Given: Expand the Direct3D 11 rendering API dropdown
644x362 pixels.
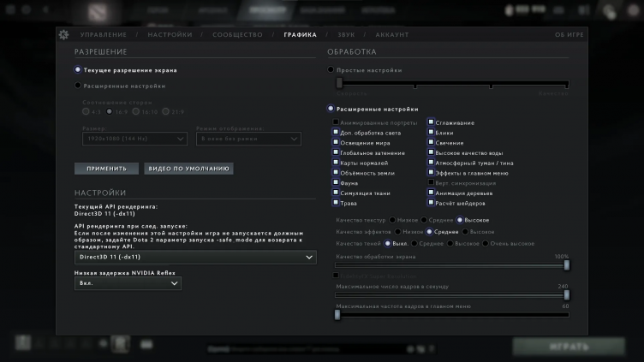Looking at the screenshot, I should point(195,257).
